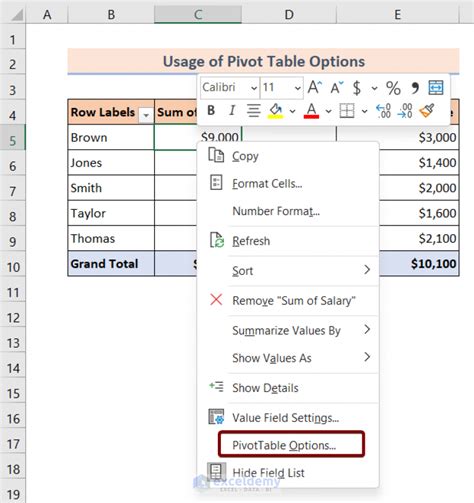This screenshot has height=503, width=474.
Task: Choose Copy from the context menu
Action: click(x=288, y=156)
